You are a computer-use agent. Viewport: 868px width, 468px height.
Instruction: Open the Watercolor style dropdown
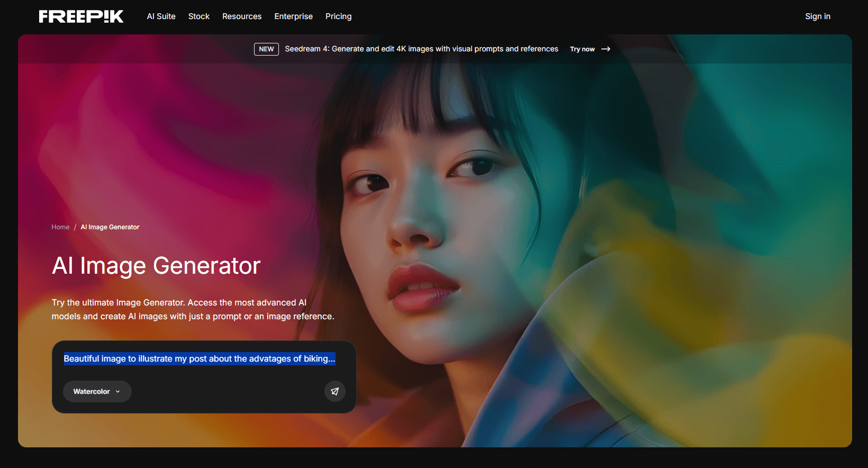pyautogui.click(x=97, y=391)
